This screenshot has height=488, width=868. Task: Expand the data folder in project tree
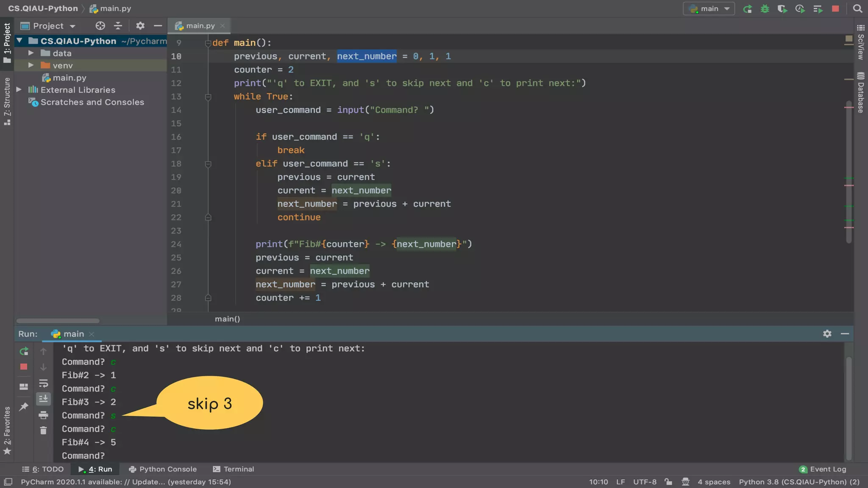31,53
